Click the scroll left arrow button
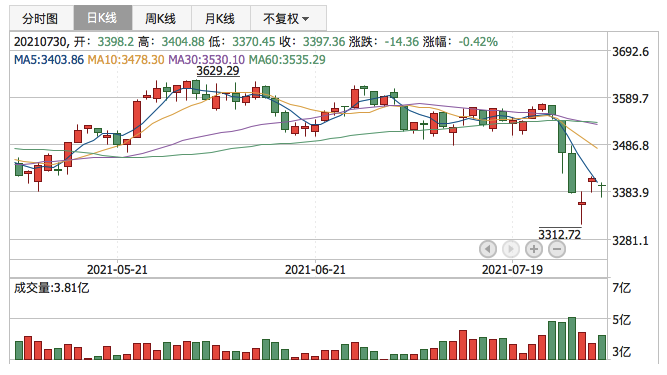Screen dimensions: 667x375 click(487, 249)
